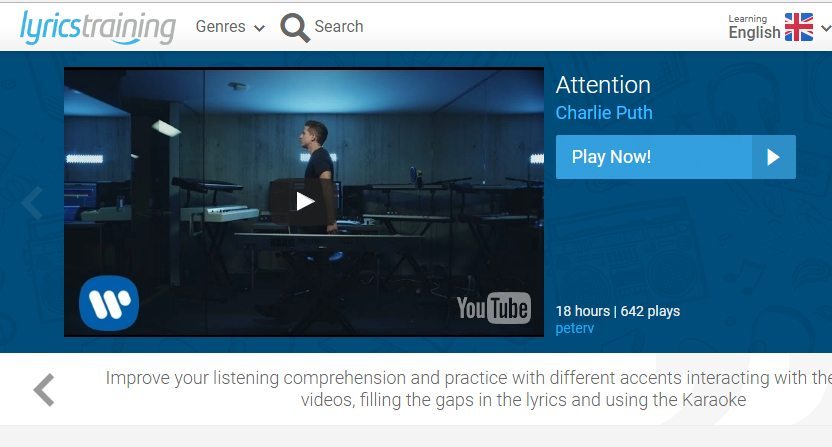The height and width of the screenshot is (447, 832).
Task: Click the UK flag language icon
Action: pos(799,27)
